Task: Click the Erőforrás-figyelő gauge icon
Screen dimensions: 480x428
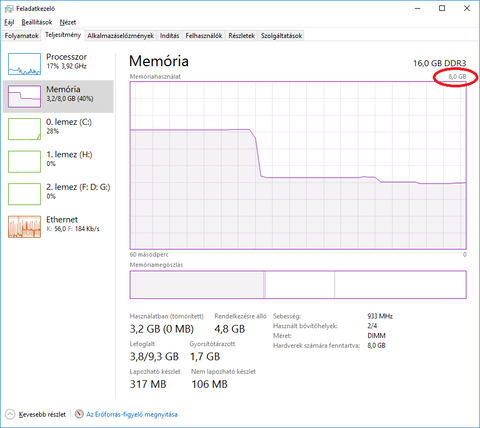Action: (x=79, y=414)
